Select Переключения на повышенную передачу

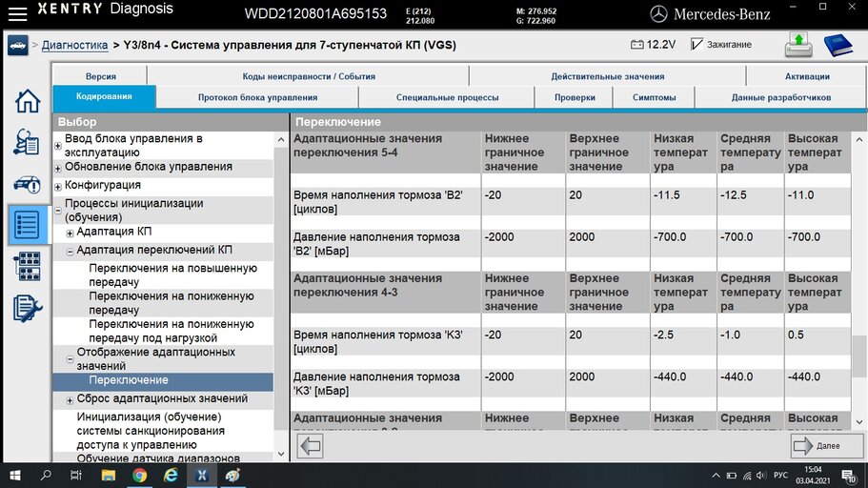[172, 274]
